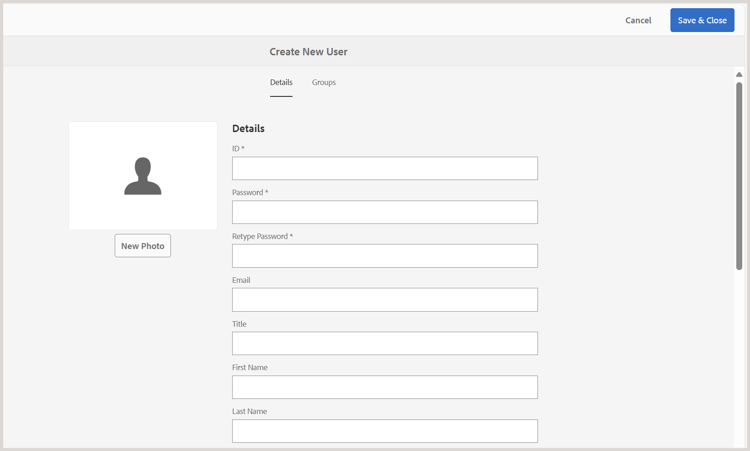Screen dimensions: 750x451
Task: Click the vertical scrollbar thumb
Action: click(x=739, y=176)
